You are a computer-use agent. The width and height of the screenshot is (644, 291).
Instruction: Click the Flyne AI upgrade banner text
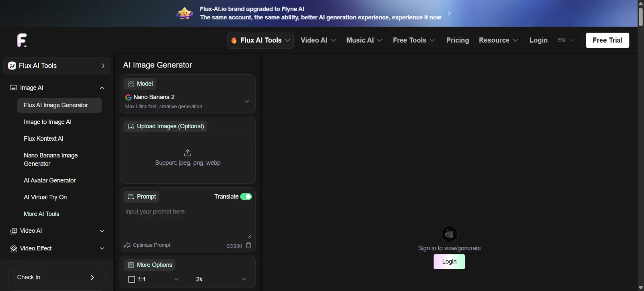[320, 13]
